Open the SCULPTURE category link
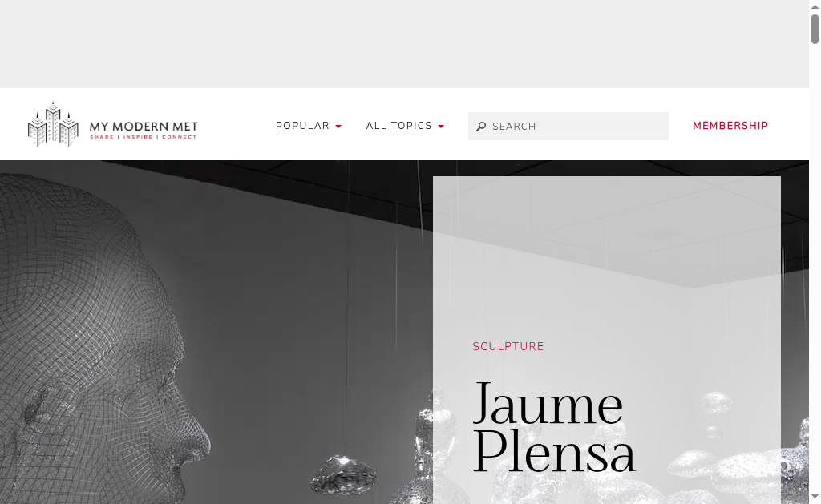Image resolution: width=821 pixels, height=504 pixels. (508, 346)
